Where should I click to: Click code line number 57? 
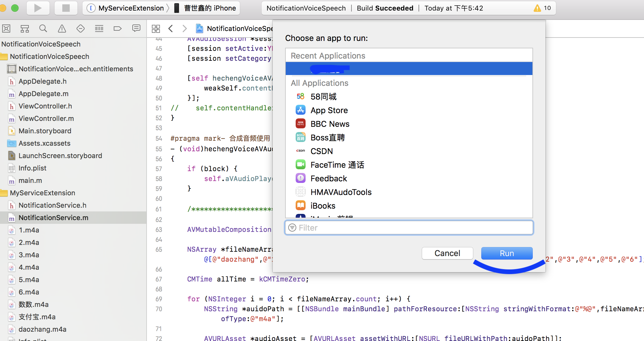tap(159, 169)
